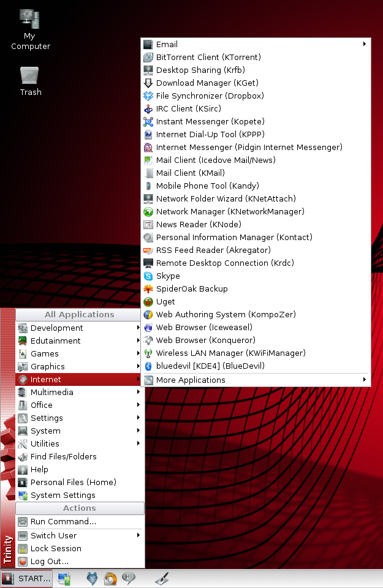Image resolution: width=383 pixels, height=588 pixels.
Task: Expand the Switch User submenu arrow
Action: (x=138, y=535)
